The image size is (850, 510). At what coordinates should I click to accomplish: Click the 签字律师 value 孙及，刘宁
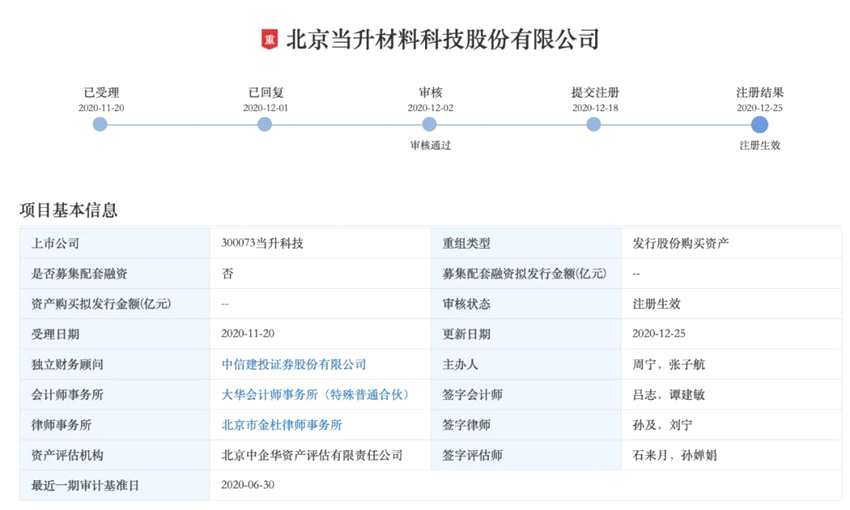[662, 425]
